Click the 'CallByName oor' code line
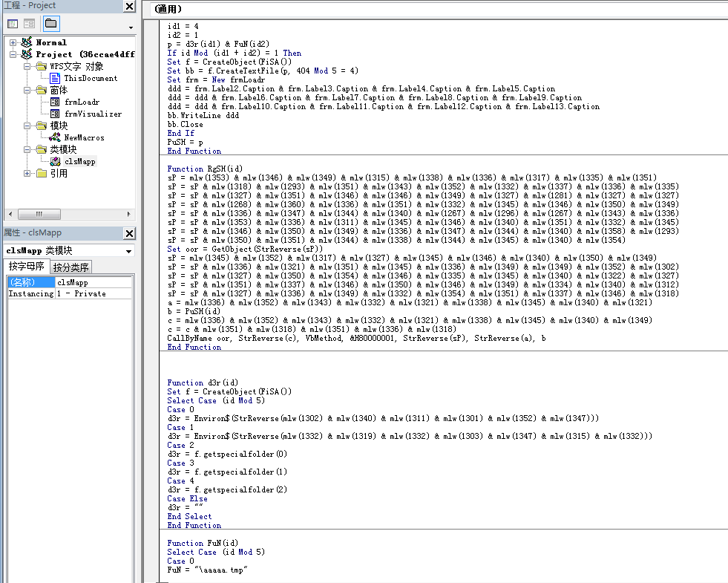Screen dimensions: 728x583 coord(356,338)
